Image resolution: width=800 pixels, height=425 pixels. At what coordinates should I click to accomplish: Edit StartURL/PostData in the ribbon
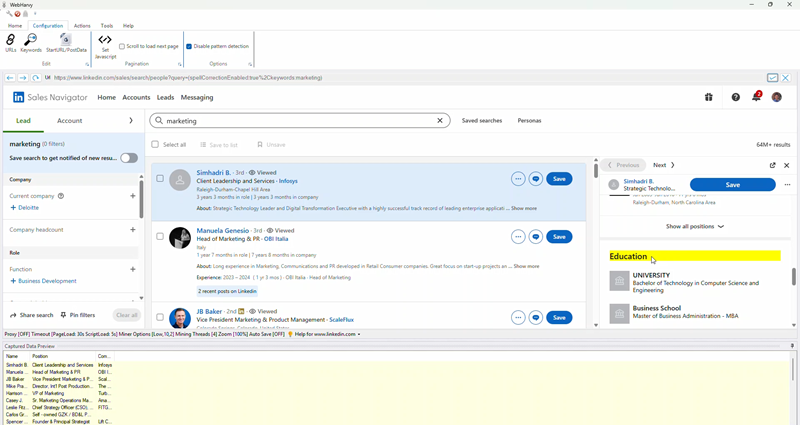[x=66, y=43]
